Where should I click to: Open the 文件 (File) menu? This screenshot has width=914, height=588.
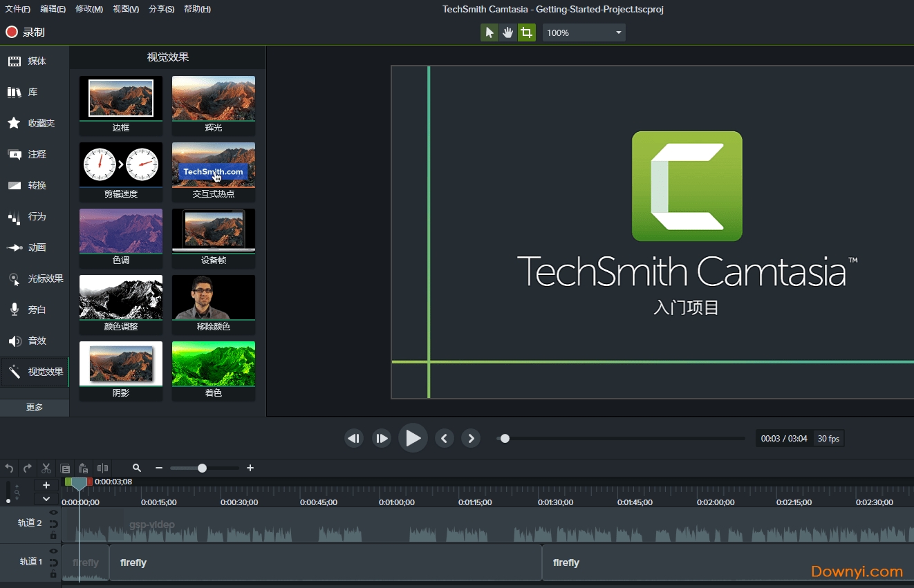pos(17,9)
